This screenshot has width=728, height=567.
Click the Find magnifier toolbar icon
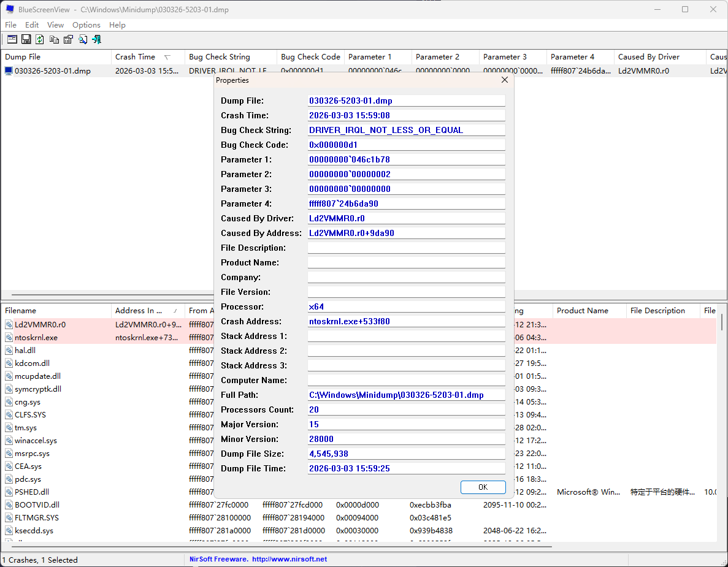(x=82, y=39)
